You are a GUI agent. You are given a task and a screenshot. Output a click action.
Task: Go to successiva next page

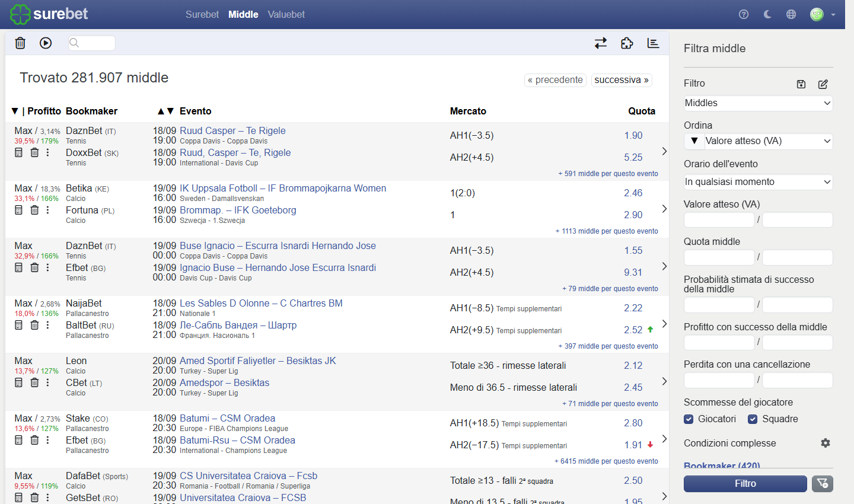coord(622,80)
